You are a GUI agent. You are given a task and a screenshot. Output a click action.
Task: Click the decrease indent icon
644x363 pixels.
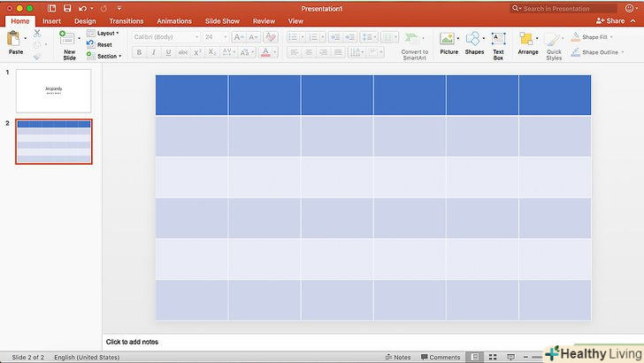335,37
